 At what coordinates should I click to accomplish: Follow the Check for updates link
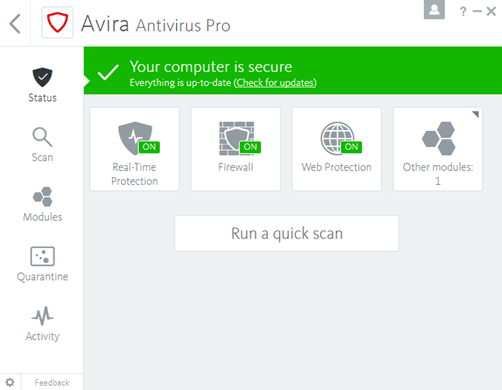point(276,83)
